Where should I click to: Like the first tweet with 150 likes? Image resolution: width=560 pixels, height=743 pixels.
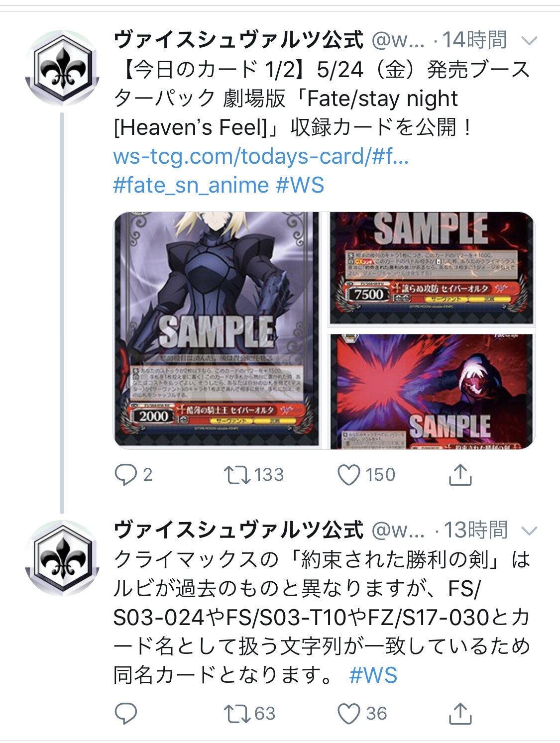(x=348, y=475)
